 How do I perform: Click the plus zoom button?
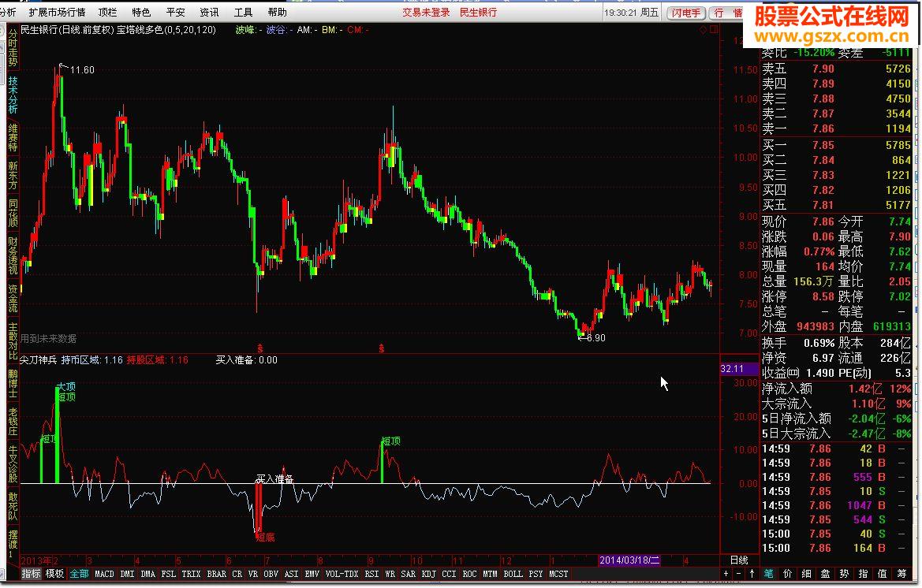(726, 573)
